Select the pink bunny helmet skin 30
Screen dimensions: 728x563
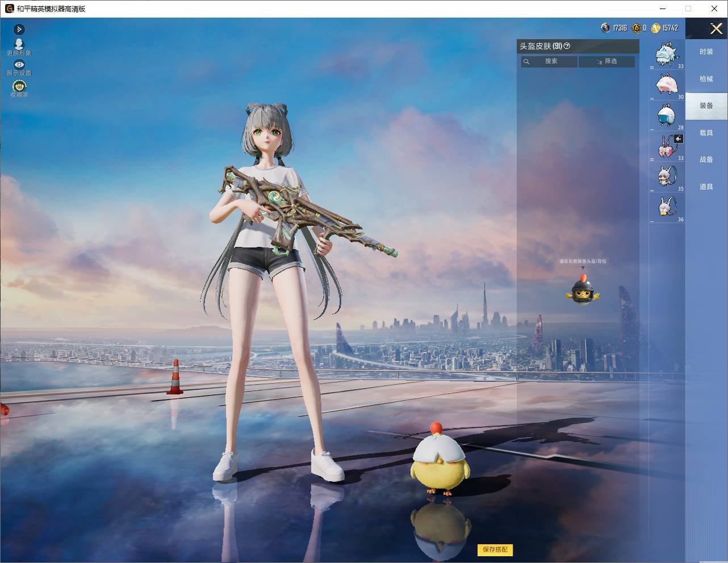point(667,86)
